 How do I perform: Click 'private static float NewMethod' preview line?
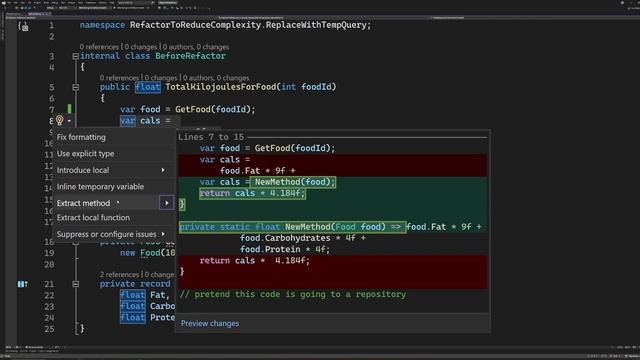point(292,227)
